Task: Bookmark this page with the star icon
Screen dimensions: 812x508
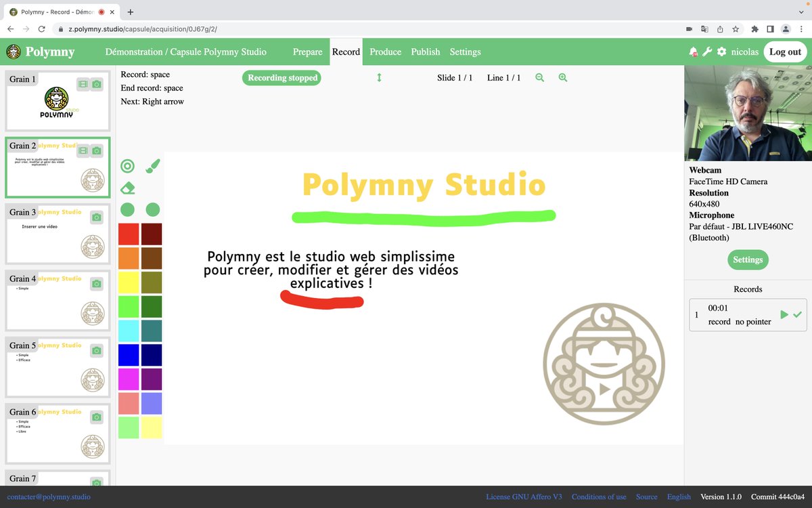Action: (x=736, y=29)
